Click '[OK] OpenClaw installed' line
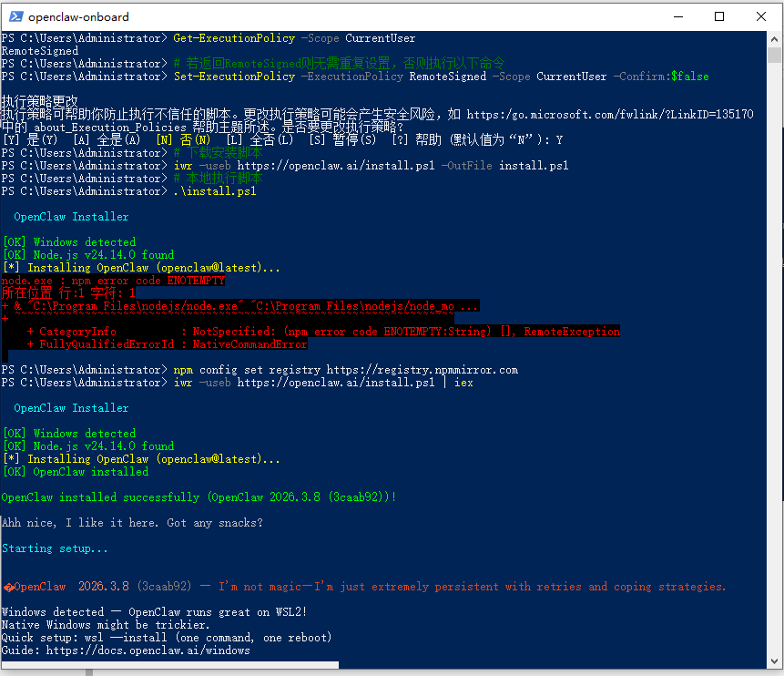The width and height of the screenshot is (784, 676). [x=76, y=472]
